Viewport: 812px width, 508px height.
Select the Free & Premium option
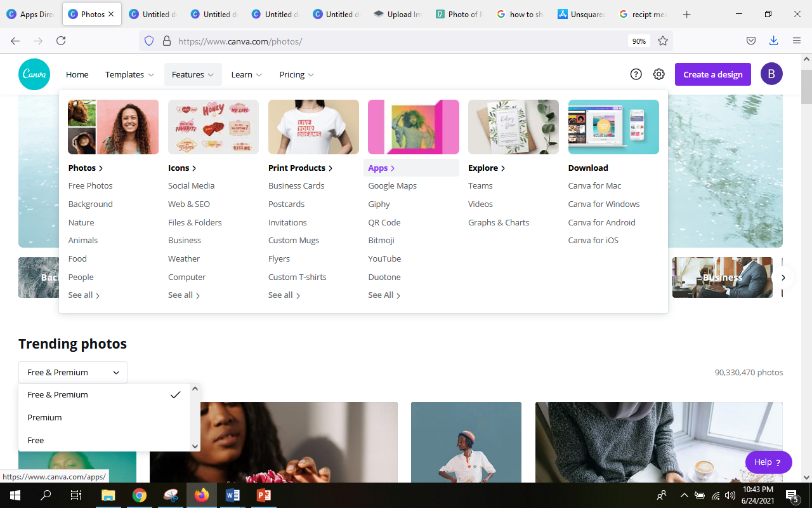[104, 394]
